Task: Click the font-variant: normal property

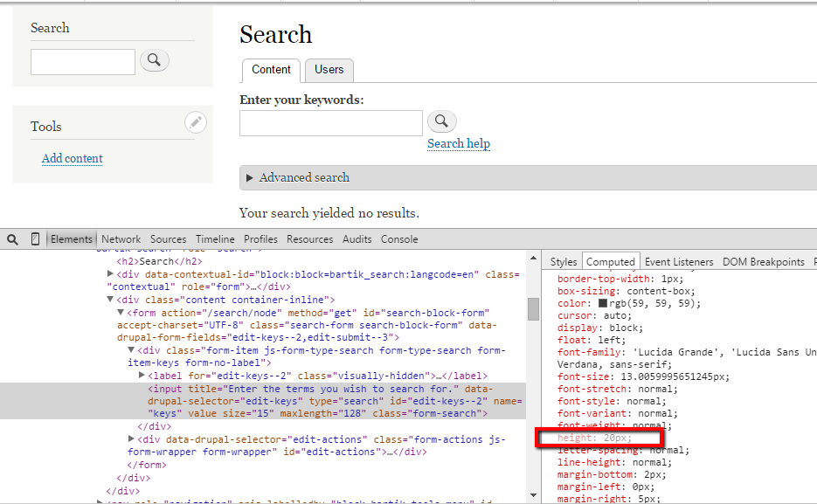Action: point(618,413)
